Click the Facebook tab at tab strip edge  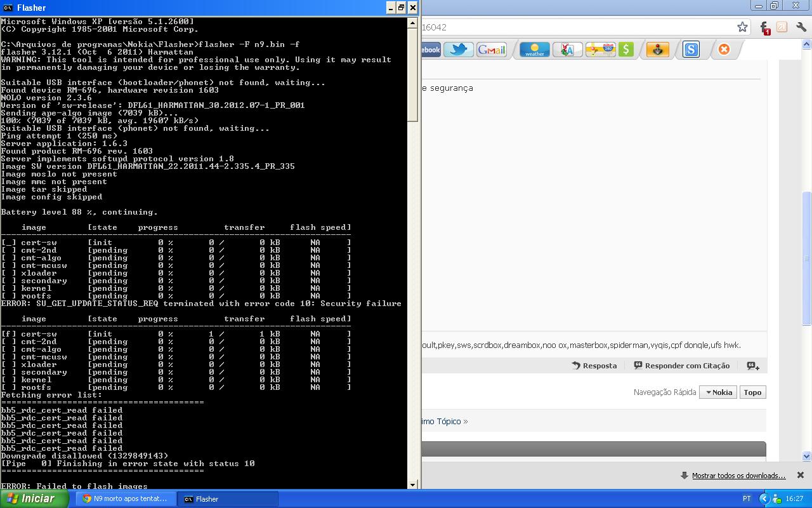(x=431, y=50)
